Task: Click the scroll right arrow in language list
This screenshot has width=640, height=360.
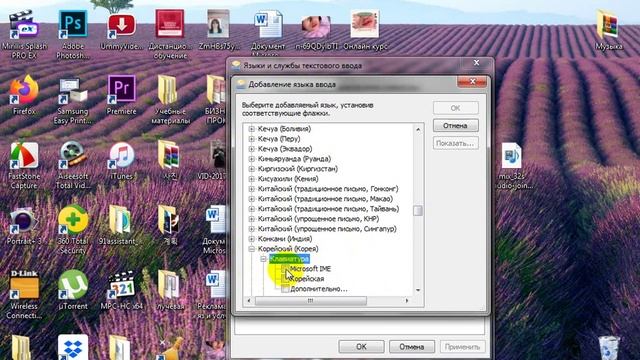Action: pyautogui.click(x=407, y=301)
